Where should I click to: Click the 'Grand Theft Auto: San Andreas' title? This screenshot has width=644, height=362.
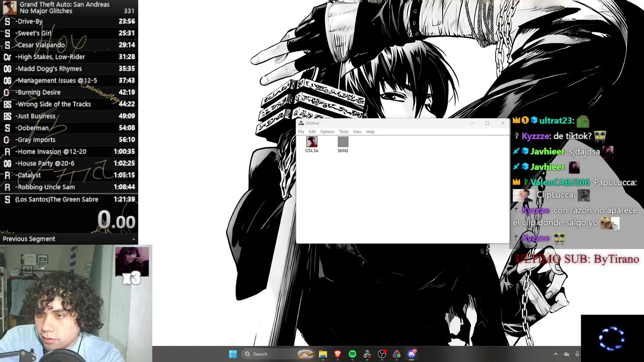(64, 5)
